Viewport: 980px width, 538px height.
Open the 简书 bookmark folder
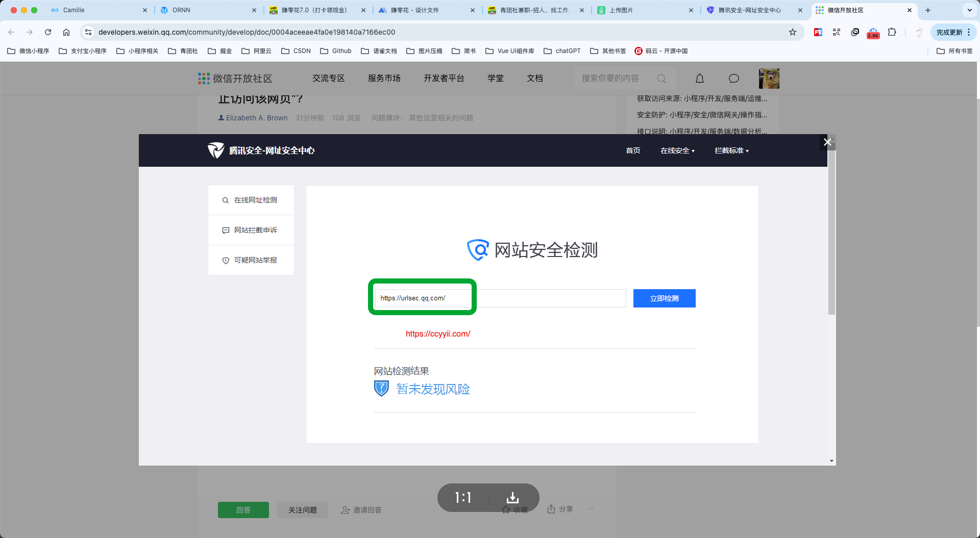point(464,51)
